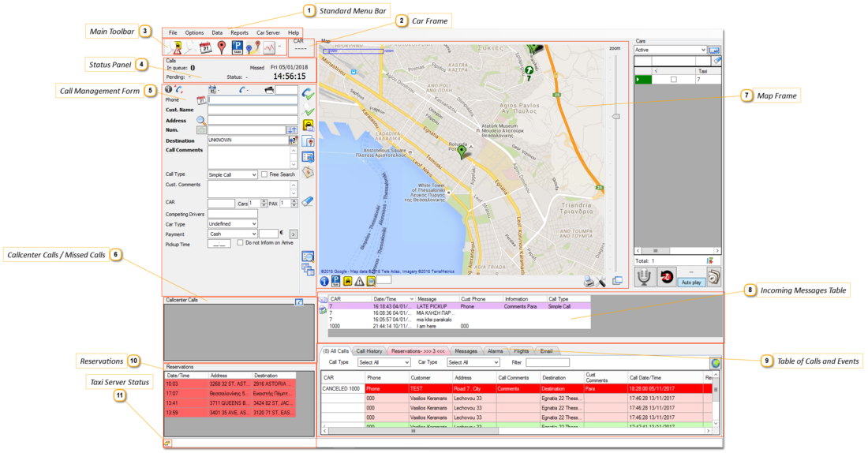Click the PAX count stepper
Viewport: 868px width, 453px height.
tap(294, 204)
